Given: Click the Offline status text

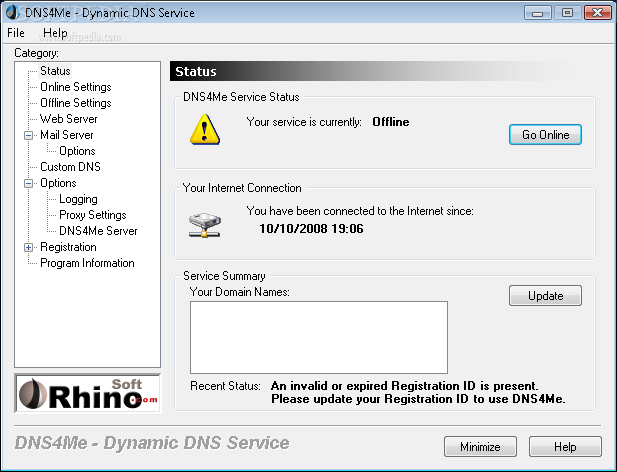Looking at the screenshot, I should [391, 122].
